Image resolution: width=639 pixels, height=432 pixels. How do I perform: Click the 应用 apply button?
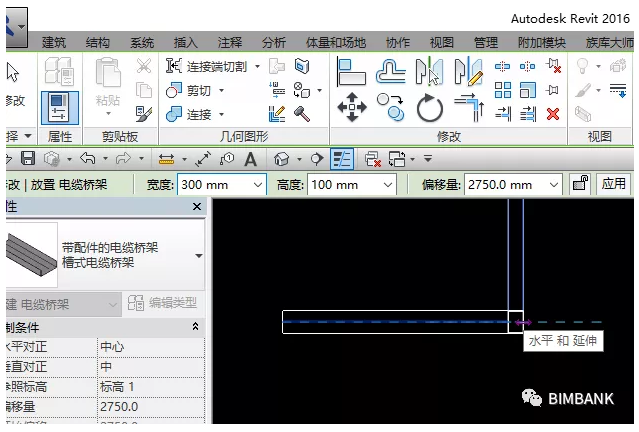[614, 183]
